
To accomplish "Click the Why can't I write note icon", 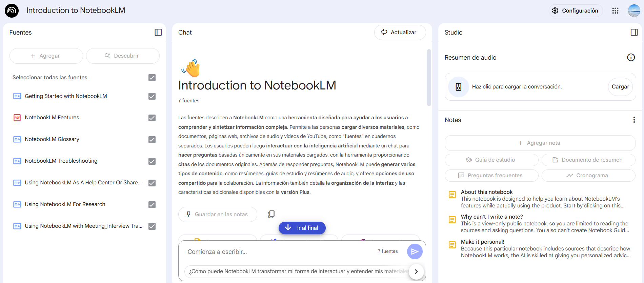I will [x=452, y=220].
